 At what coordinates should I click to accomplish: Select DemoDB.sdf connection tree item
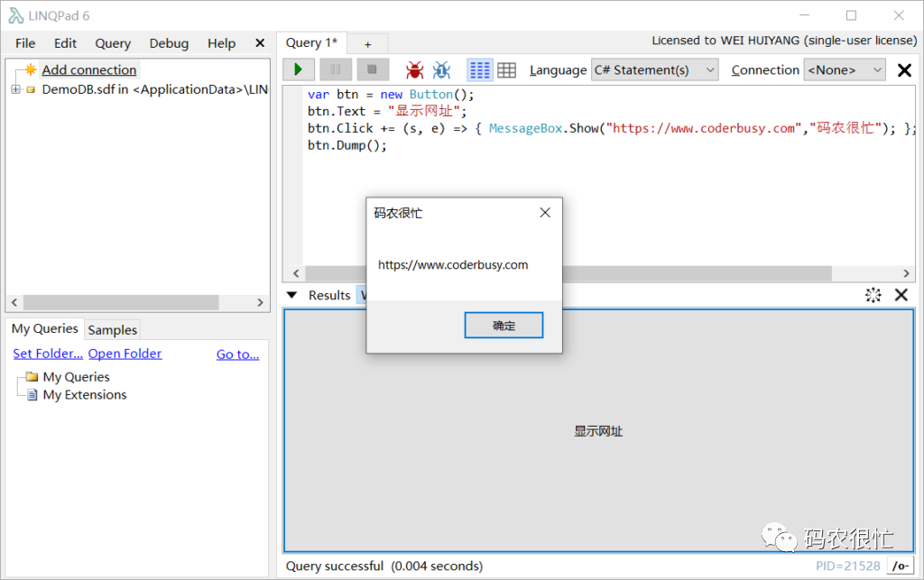point(154,89)
